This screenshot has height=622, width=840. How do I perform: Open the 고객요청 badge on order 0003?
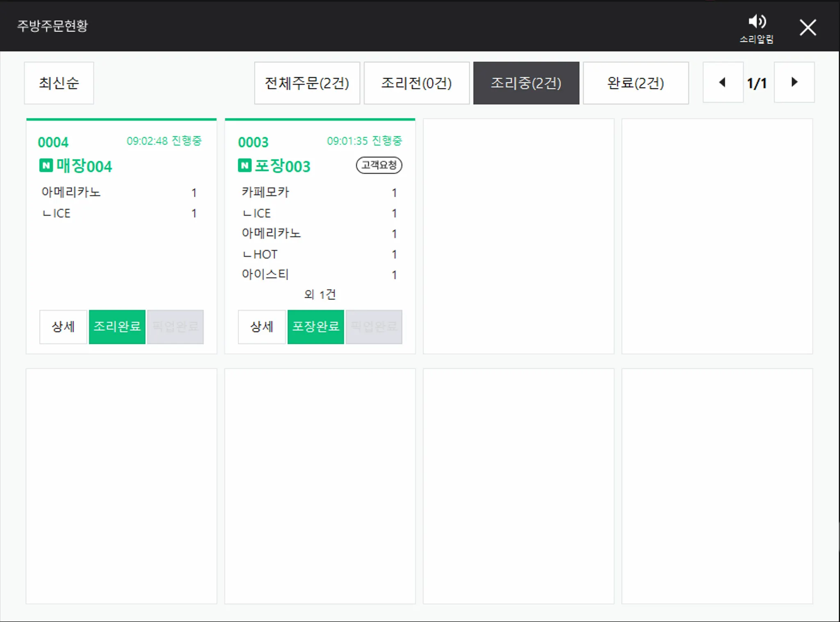pos(379,165)
